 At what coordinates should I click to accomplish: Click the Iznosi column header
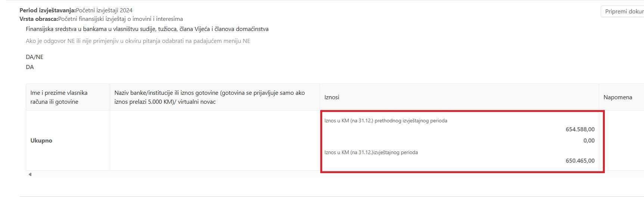coord(332,97)
